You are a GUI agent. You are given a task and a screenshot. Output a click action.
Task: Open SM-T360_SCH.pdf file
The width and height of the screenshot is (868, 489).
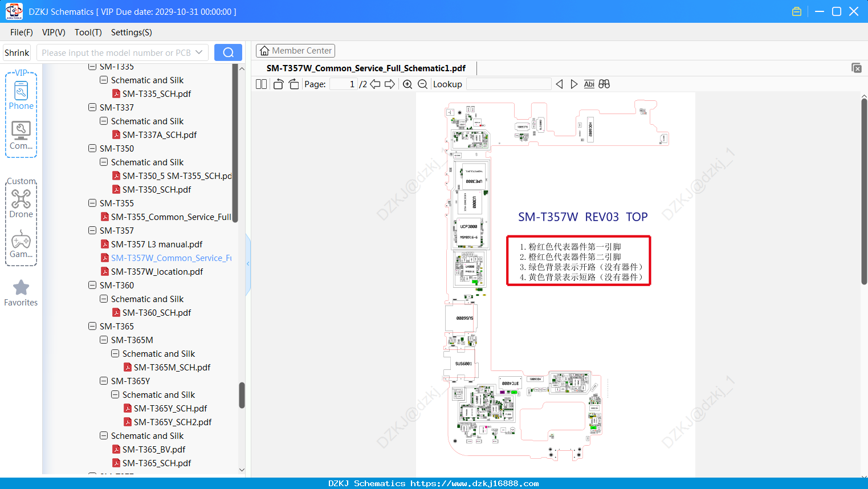157,312
